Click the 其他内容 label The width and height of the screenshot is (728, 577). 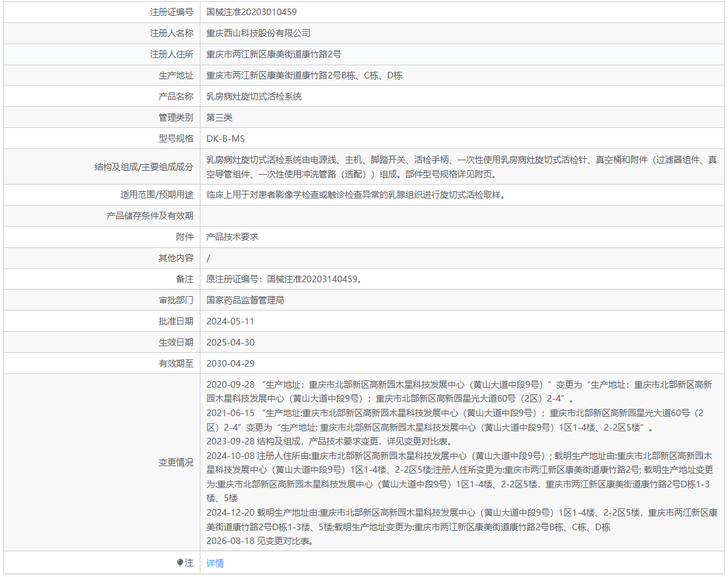(x=176, y=258)
